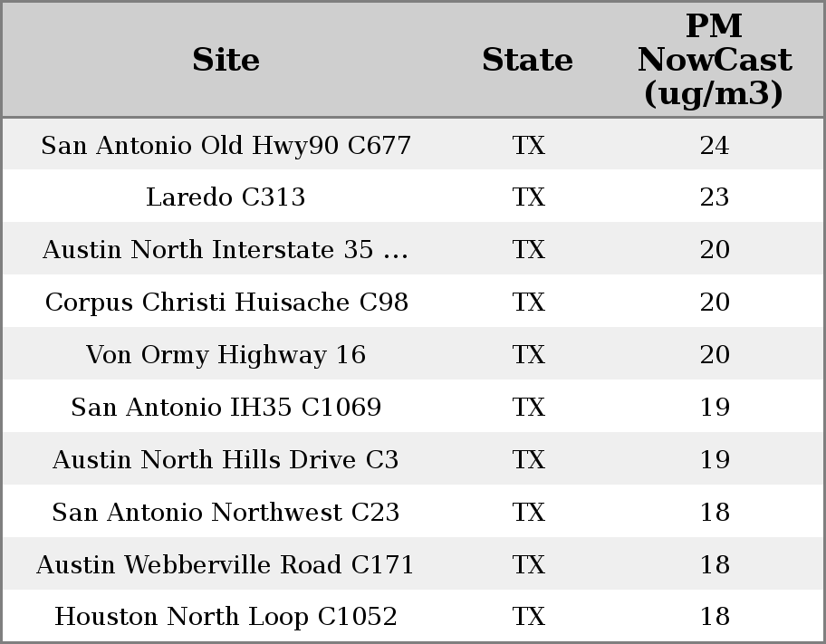
Task: Select Austin Webberville Road C171 entry
Action: pos(226,565)
